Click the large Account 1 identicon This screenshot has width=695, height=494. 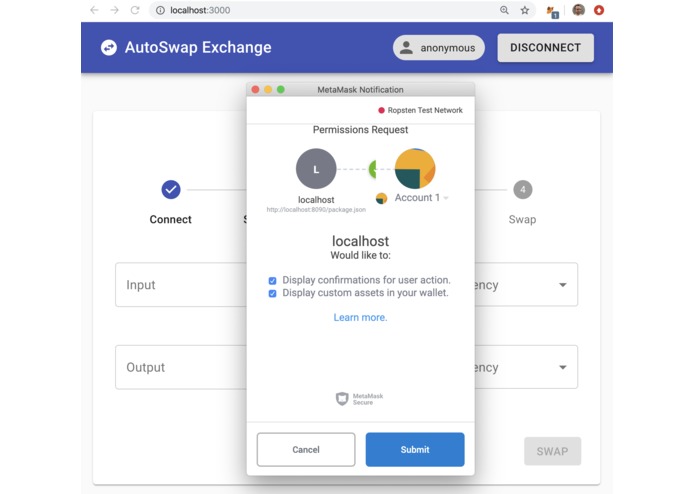[415, 169]
